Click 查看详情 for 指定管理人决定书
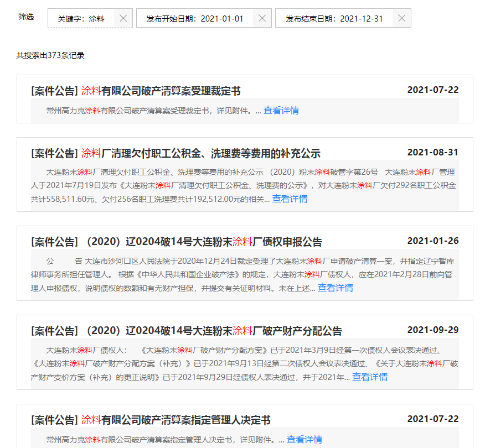Image resolution: width=480 pixels, height=448 pixels. point(304,440)
